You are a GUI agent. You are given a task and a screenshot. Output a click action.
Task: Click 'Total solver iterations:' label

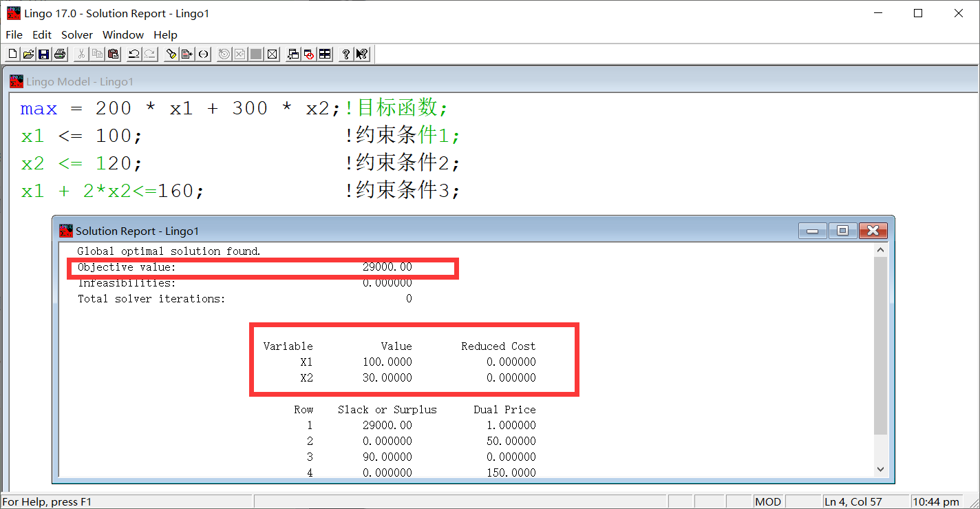click(x=151, y=299)
